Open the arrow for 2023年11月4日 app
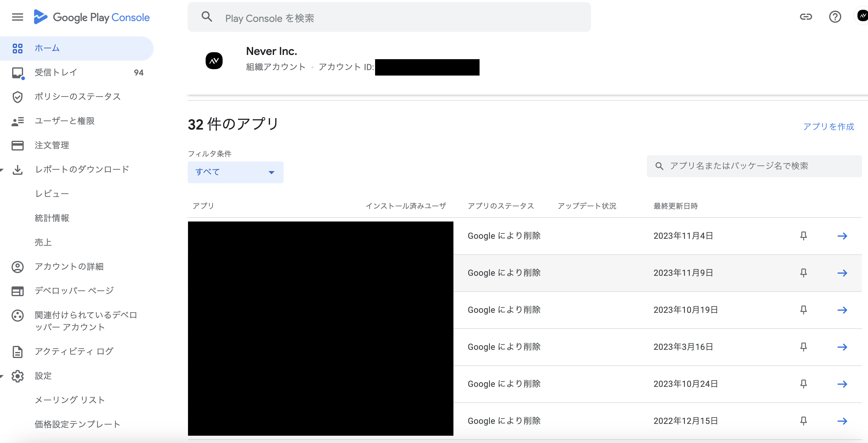 (x=842, y=236)
